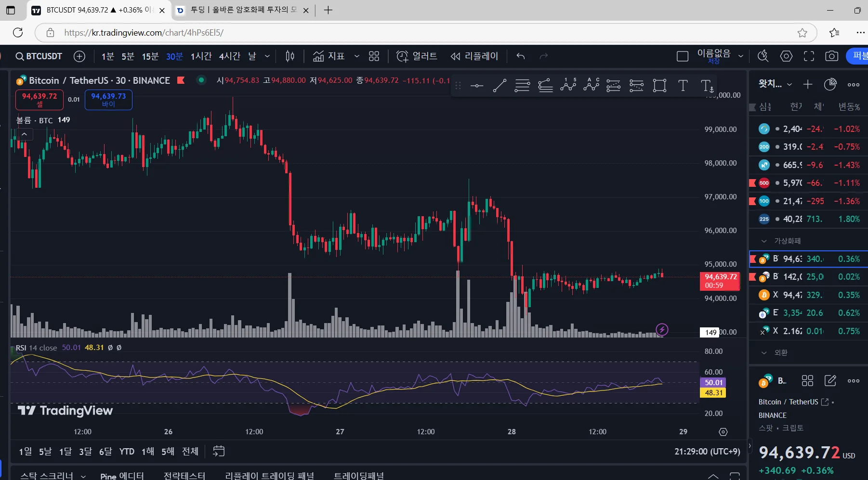Image resolution: width=868 pixels, height=480 pixels.
Task: Collapse the indicator legend arrow
Action: tap(24, 134)
